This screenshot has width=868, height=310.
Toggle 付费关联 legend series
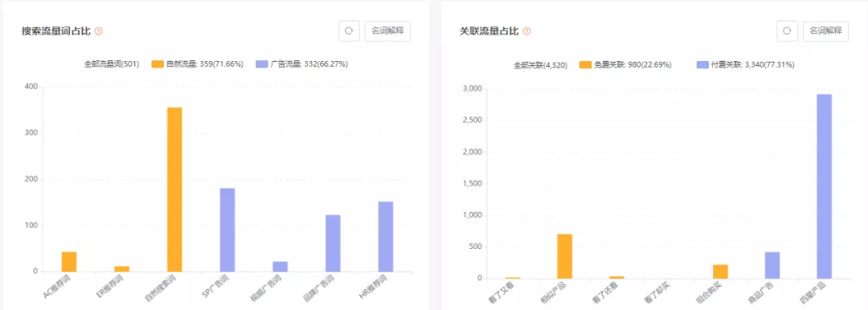tap(745, 65)
